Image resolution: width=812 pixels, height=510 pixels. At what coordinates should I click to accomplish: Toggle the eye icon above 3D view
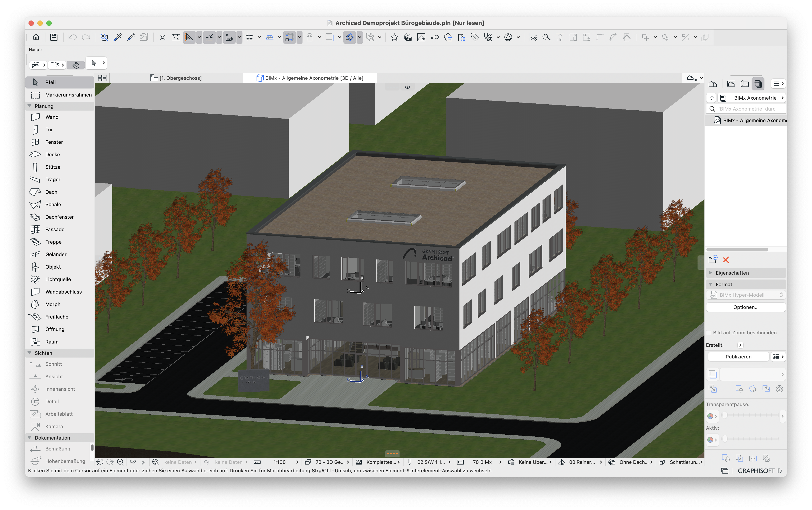[x=407, y=87]
